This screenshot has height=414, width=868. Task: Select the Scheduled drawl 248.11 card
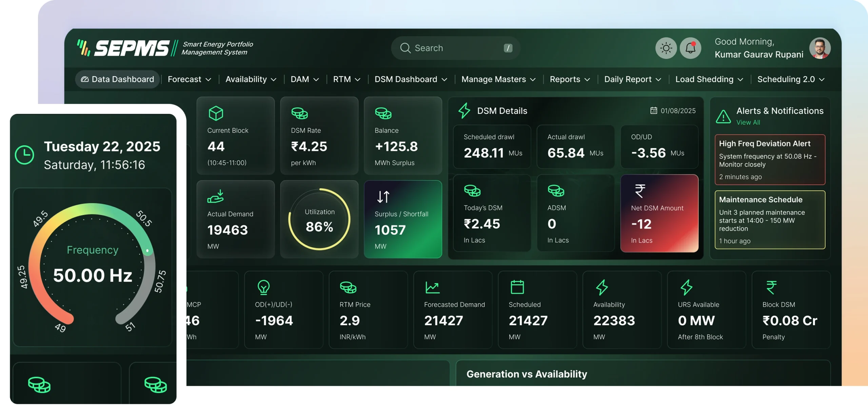[492, 146]
